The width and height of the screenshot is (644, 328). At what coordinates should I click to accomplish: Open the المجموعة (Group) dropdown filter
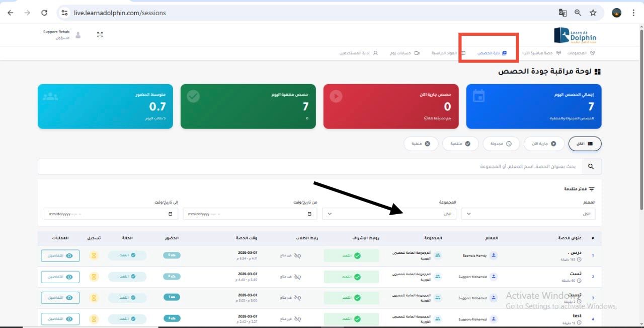click(389, 214)
